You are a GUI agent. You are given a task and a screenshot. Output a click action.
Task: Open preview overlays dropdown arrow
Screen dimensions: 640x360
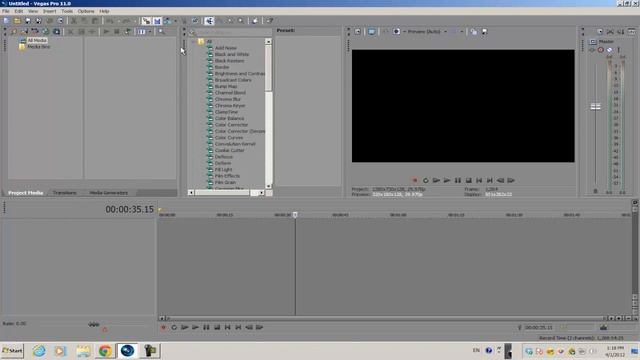[x=462, y=31]
